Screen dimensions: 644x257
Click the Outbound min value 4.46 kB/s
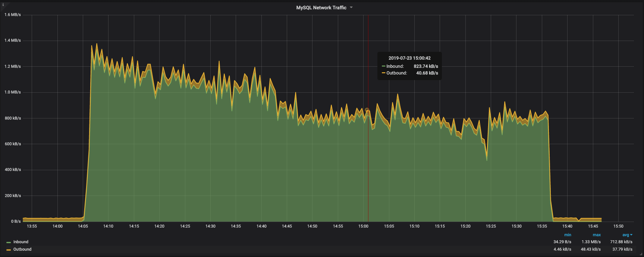pos(562,250)
